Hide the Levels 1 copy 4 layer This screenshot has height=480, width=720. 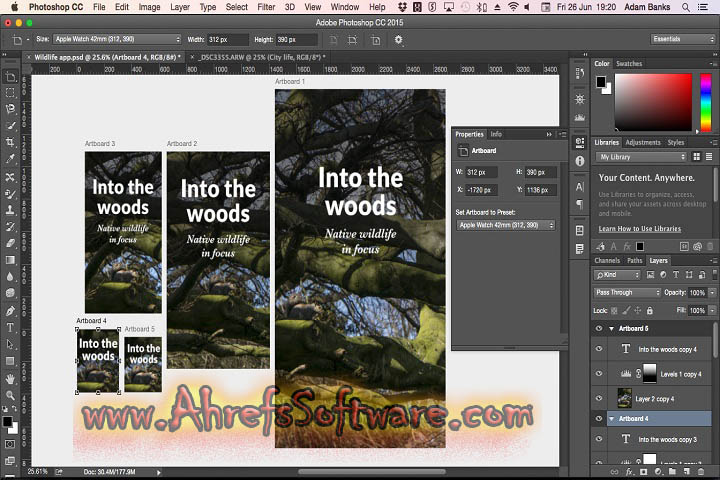599,372
